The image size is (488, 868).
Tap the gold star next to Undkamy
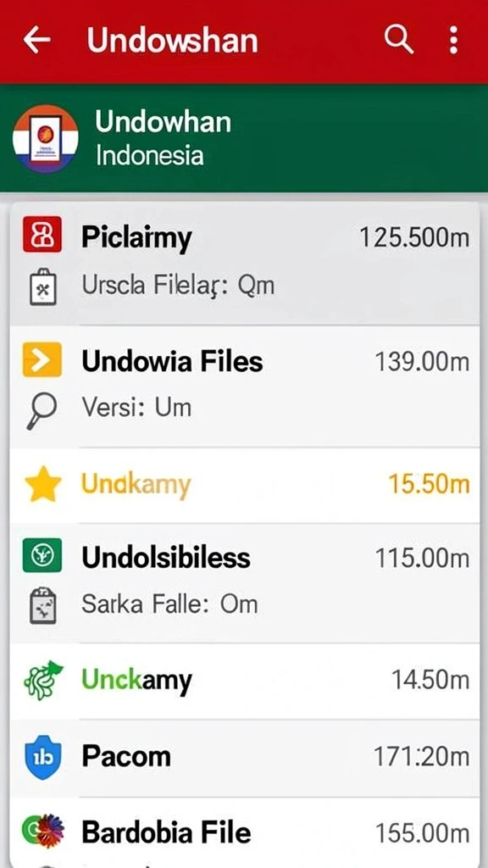click(x=43, y=484)
